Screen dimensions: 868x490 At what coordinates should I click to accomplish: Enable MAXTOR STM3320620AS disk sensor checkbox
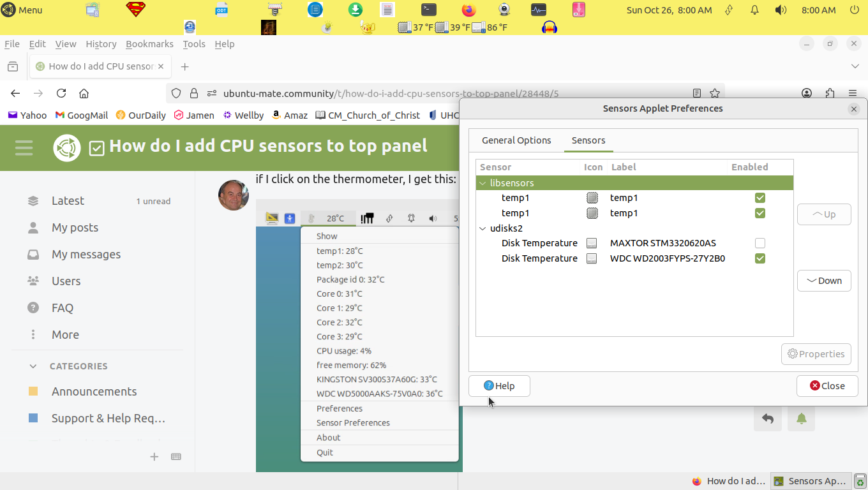pos(759,243)
